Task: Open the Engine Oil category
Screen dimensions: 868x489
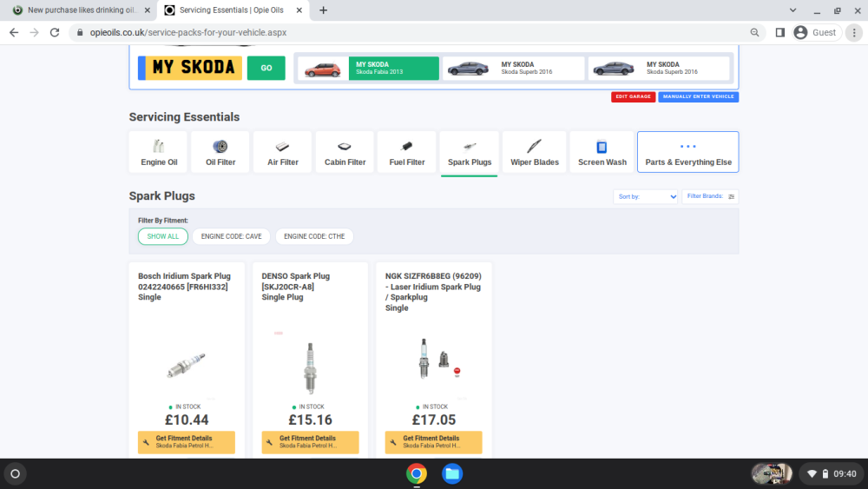Action: tap(159, 152)
